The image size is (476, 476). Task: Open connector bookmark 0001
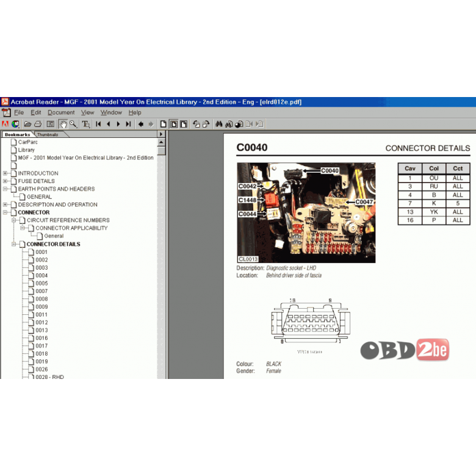pyautogui.click(x=41, y=252)
